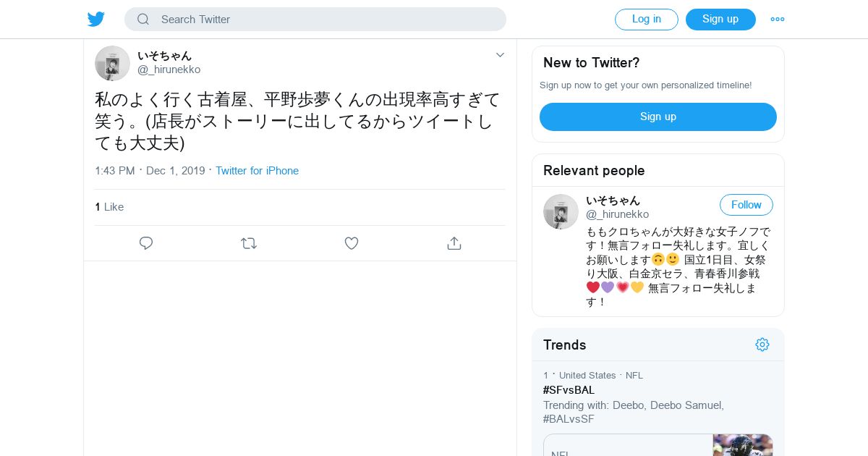Expand the tweet options chevron
The width and height of the screenshot is (868, 456).
pyautogui.click(x=500, y=55)
